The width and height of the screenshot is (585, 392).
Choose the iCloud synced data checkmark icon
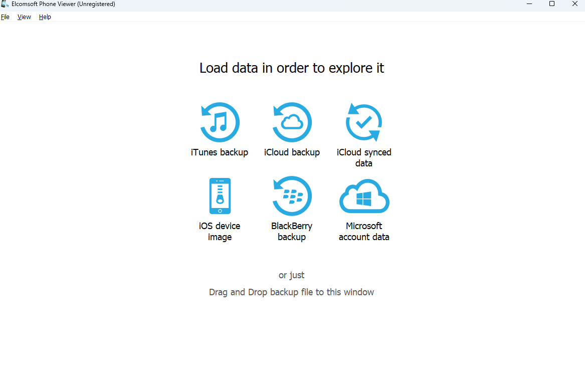pyautogui.click(x=364, y=122)
